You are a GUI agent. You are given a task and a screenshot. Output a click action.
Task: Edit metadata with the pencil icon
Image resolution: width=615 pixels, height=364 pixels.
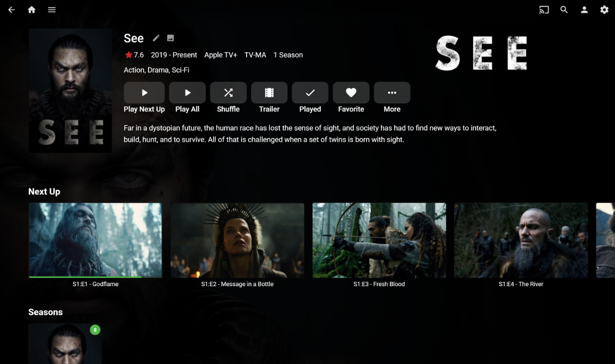click(156, 38)
